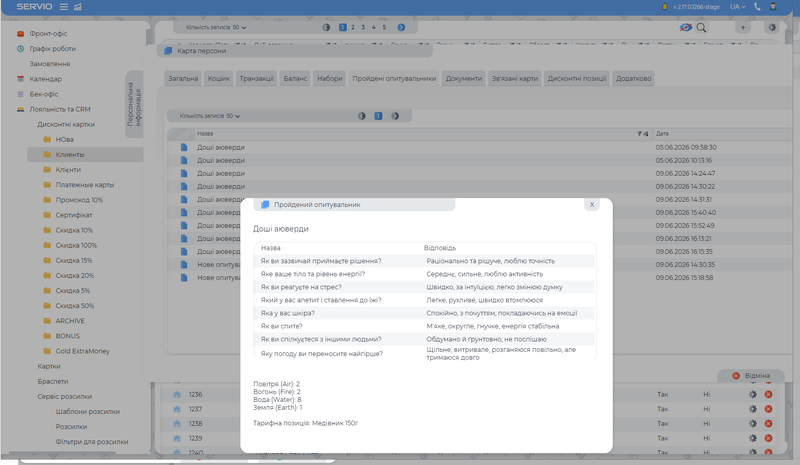Viewport: 800px width, 465px height.
Task: Go to page 3 in main list
Action: [363, 28]
